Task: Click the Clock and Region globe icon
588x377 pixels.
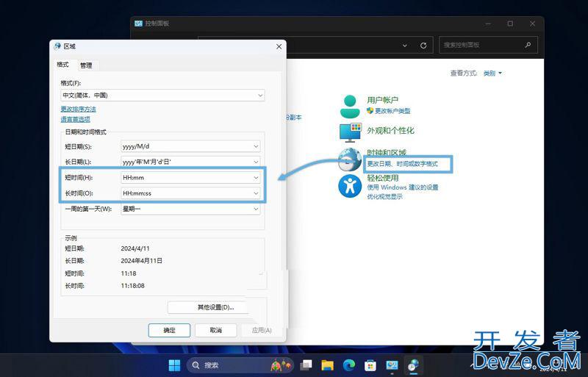Action: [349, 159]
